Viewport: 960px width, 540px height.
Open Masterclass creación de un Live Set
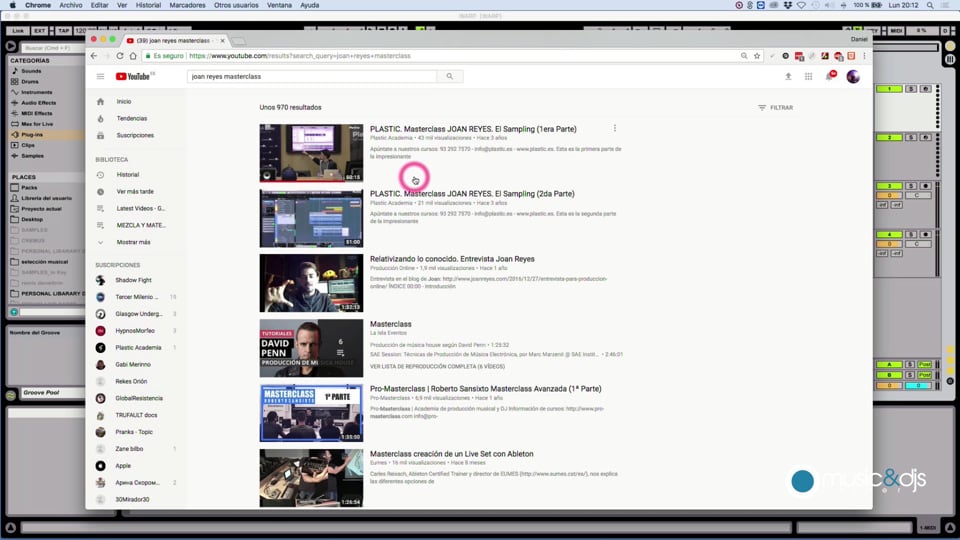451,454
